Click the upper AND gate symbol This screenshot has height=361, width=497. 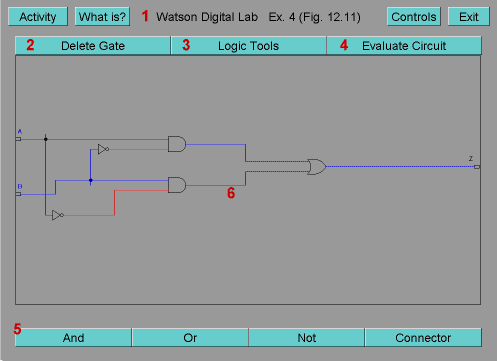pos(177,144)
